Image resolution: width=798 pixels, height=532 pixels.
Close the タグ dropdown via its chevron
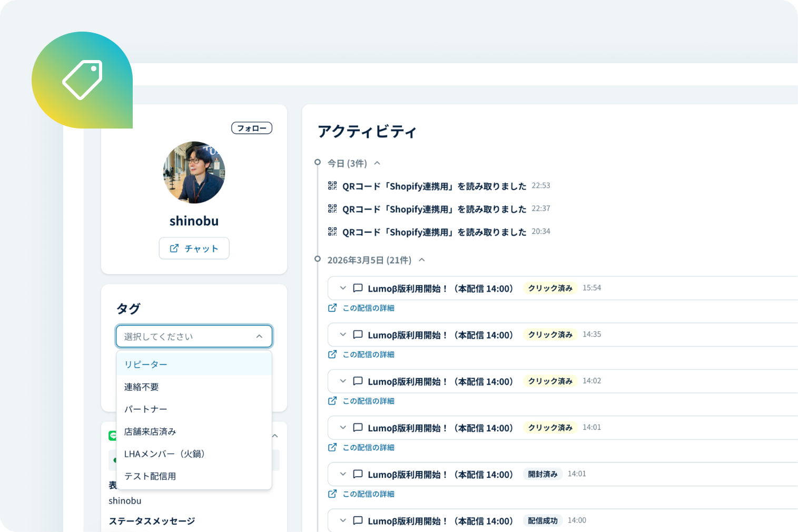tap(259, 336)
